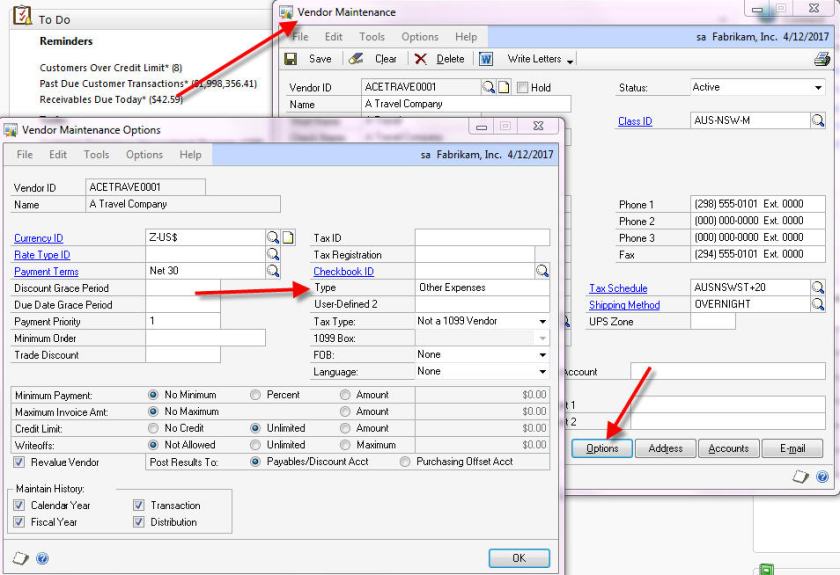Image resolution: width=840 pixels, height=575 pixels.
Task: Toggle the Revalue Vendor checkbox
Action: coord(19,462)
